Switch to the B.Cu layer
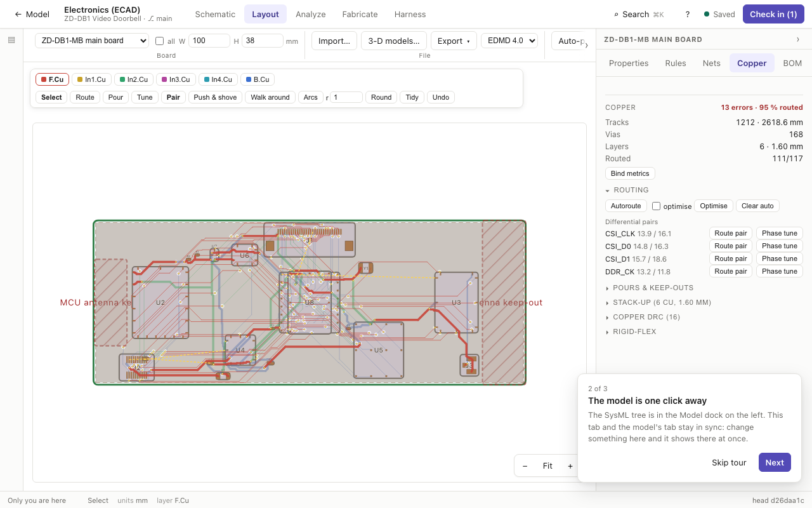The height and width of the screenshot is (508, 812). click(x=258, y=79)
